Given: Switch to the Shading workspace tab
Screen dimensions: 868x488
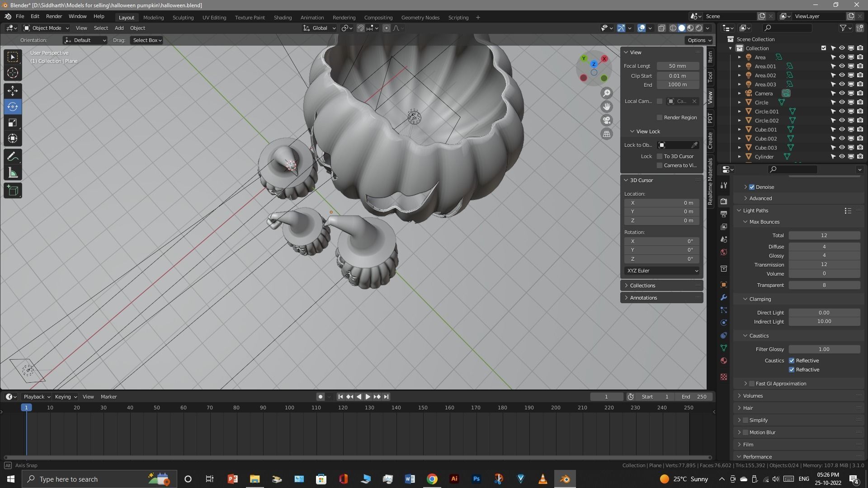Looking at the screenshot, I should [283, 18].
